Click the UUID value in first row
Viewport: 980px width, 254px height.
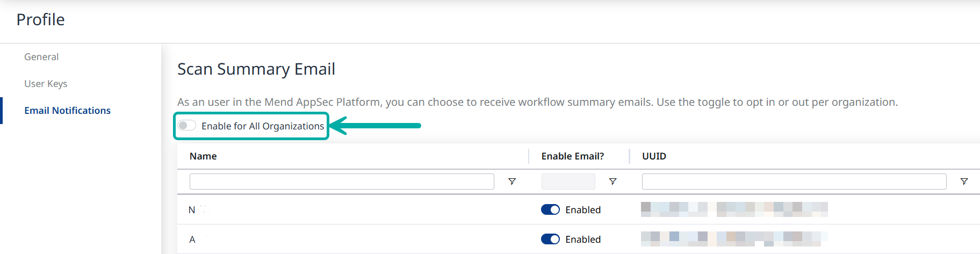point(734,209)
